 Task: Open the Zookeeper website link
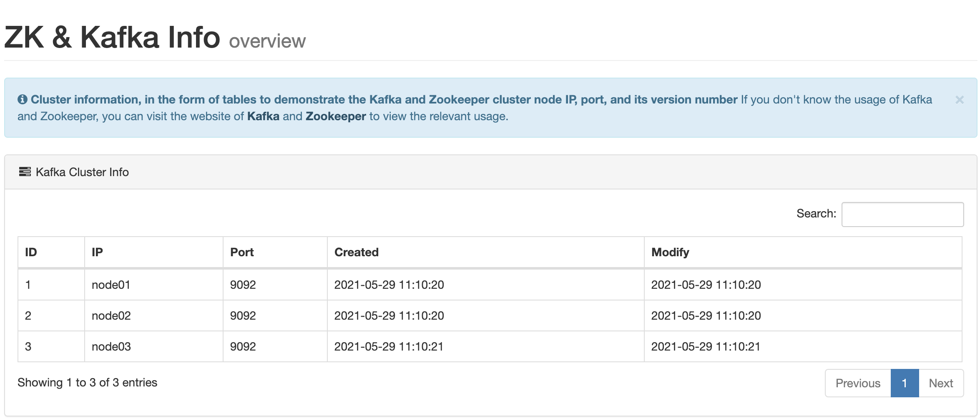pos(335,116)
